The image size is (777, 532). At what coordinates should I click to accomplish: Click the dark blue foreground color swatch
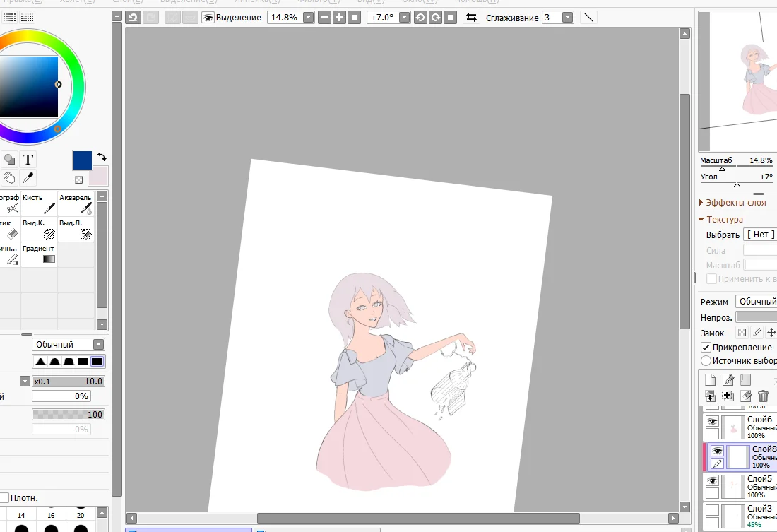click(x=82, y=160)
